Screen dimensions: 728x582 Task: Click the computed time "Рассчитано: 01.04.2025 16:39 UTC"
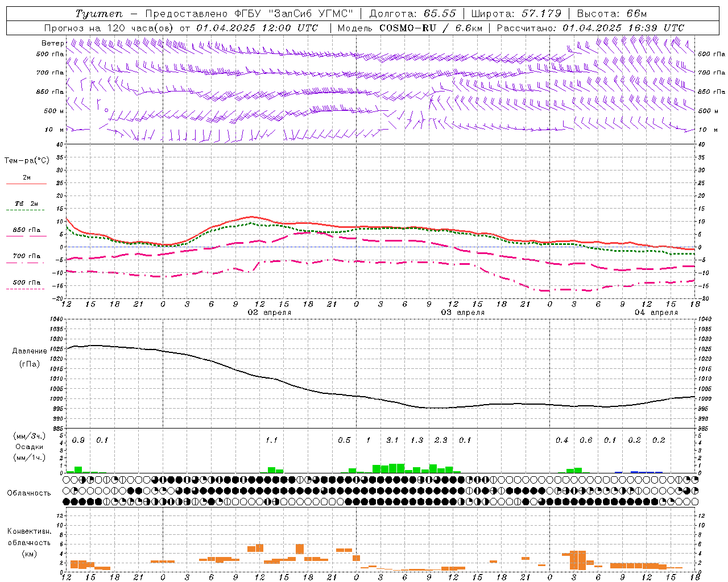[590, 28]
